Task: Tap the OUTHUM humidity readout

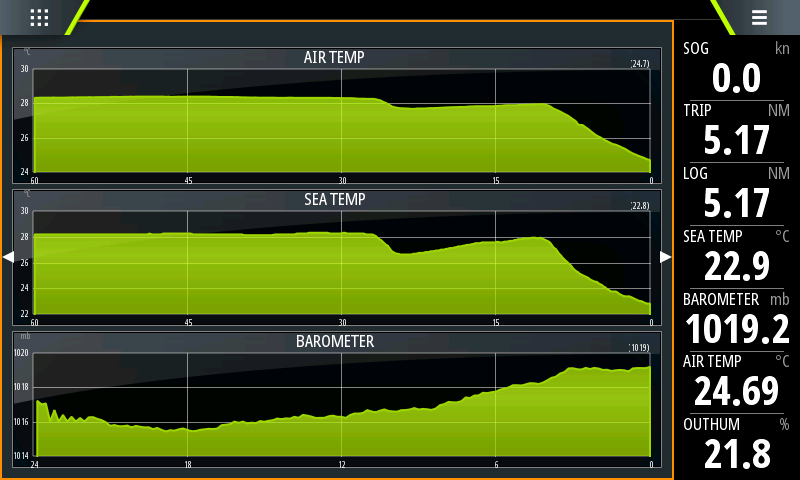Action: [736, 444]
